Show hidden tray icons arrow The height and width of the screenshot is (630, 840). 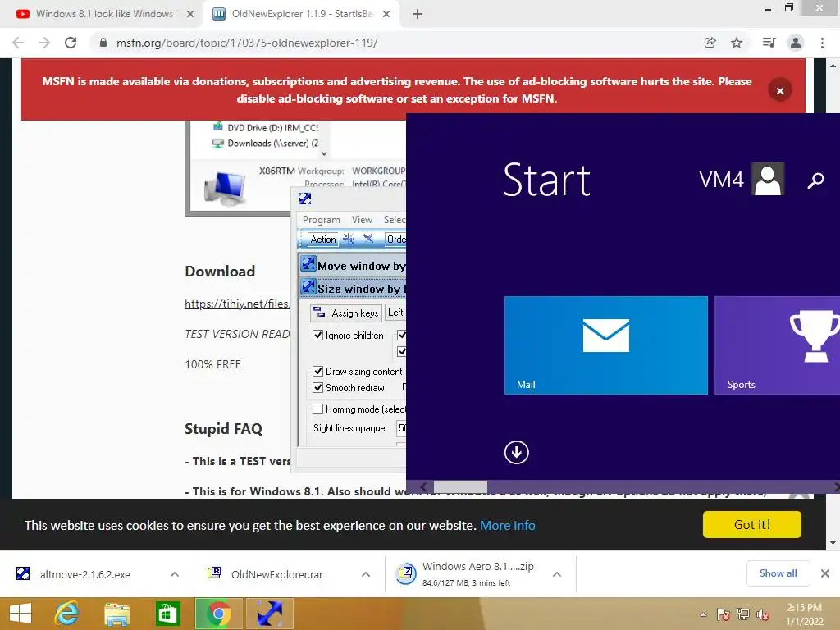[x=703, y=614]
